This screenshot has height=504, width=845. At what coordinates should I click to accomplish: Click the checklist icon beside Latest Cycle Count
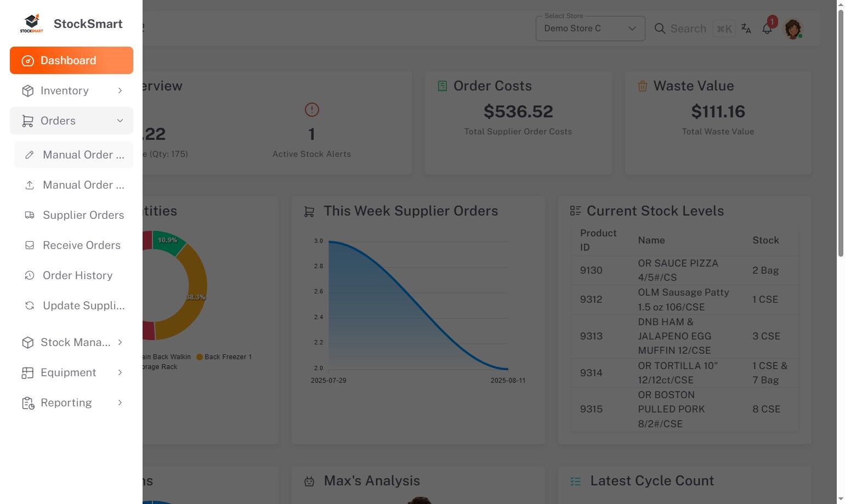click(x=576, y=481)
